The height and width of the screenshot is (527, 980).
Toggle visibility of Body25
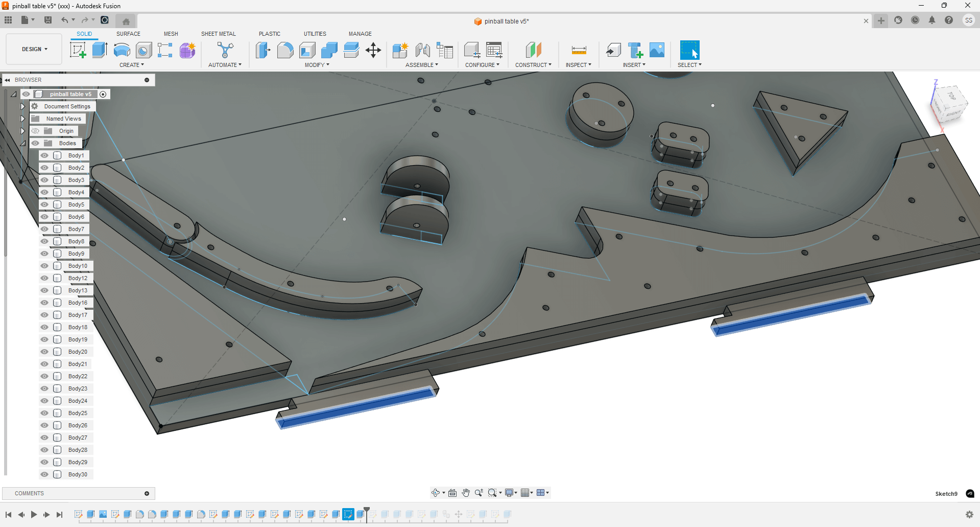[x=44, y=413]
